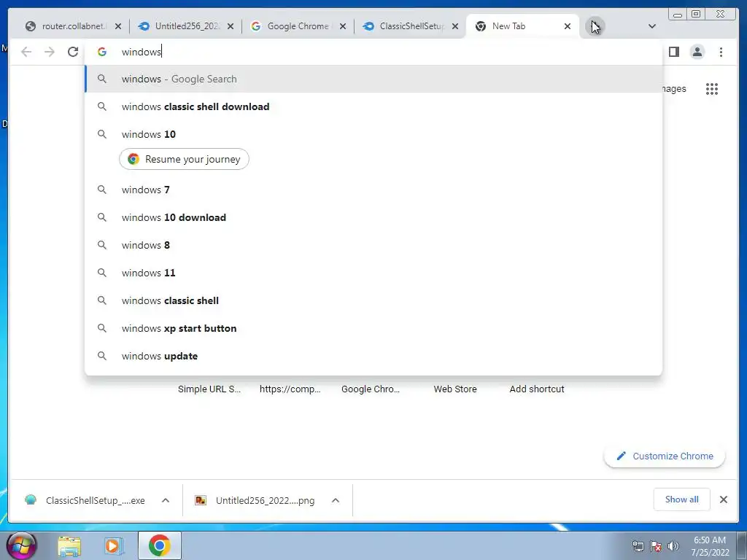Click Show all downloads
Screen dimensions: 747x560
click(682, 499)
